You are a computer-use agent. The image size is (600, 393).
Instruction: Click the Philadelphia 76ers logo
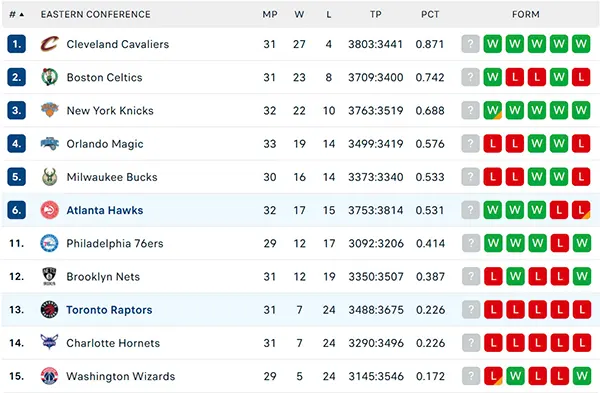click(x=49, y=243)
